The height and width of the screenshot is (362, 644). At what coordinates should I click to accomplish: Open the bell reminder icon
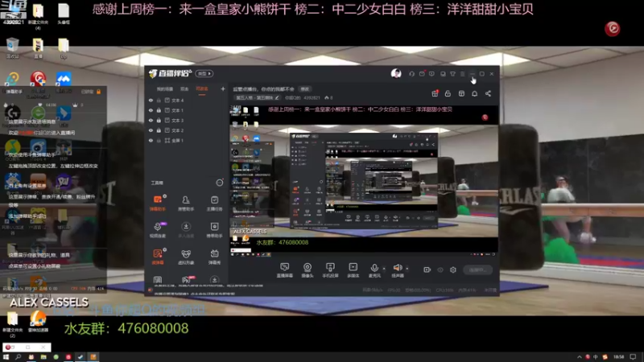(474, 93)
